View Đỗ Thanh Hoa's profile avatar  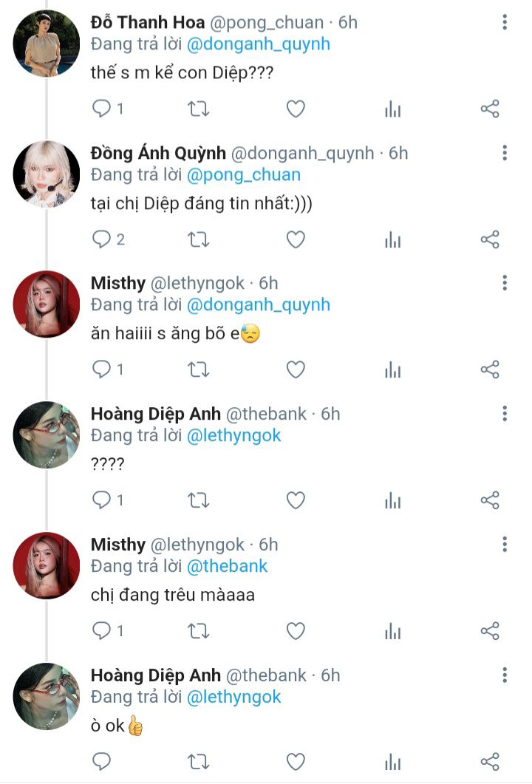47,44
